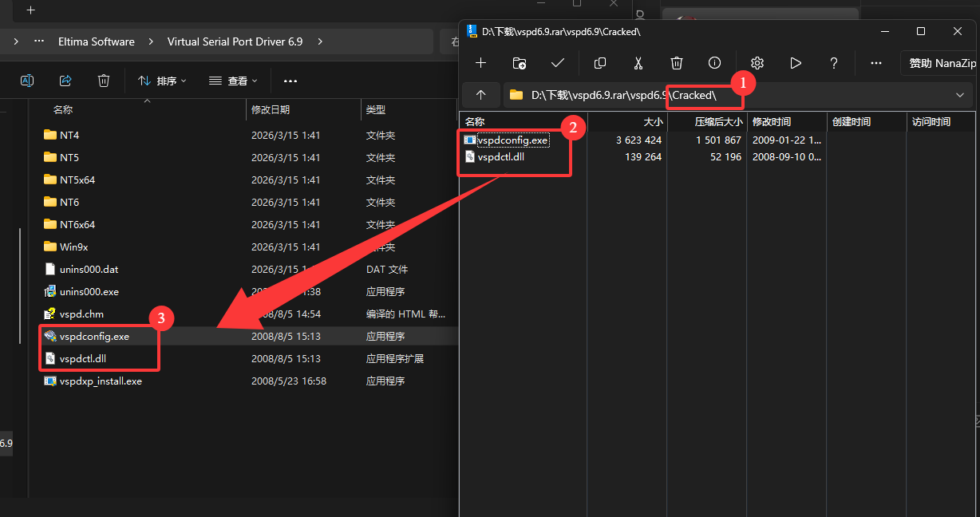
Task: Open the 查看 view dropdown in Explorer
Action: 233,81
